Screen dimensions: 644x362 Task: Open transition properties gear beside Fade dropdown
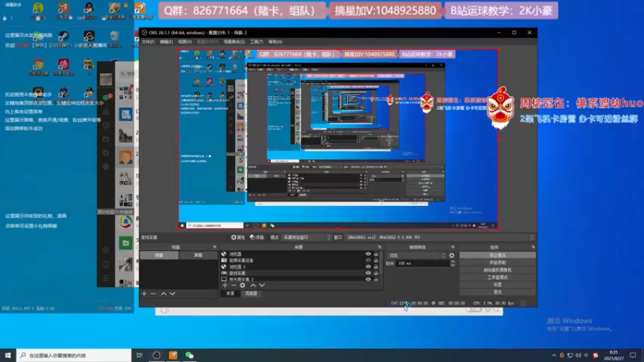tap(452, 255)
